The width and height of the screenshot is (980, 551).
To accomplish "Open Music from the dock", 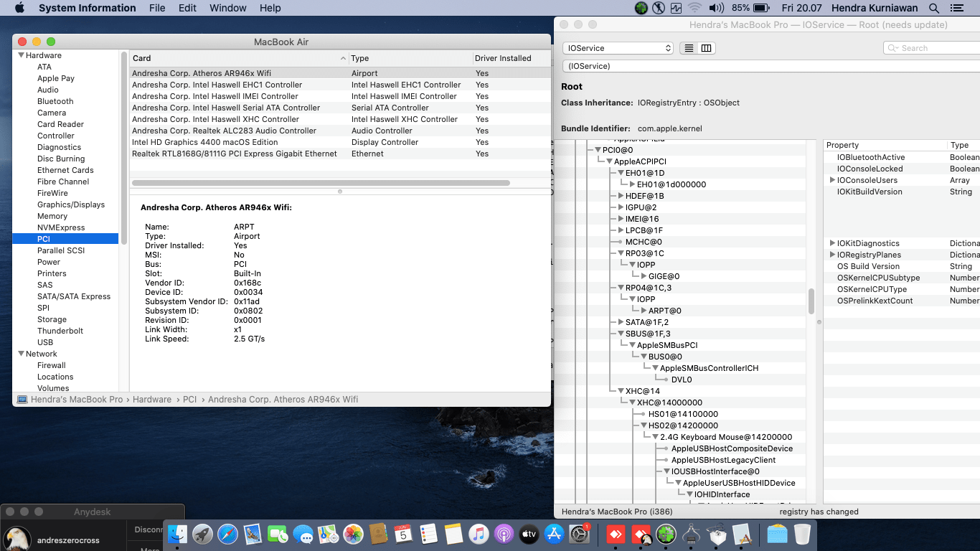I will click(479, 534).
